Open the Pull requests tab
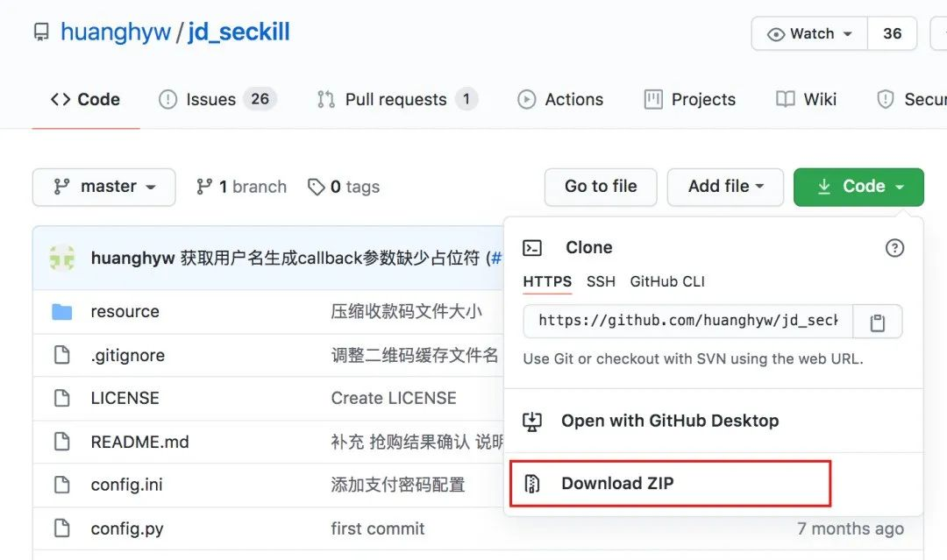 coord(395,99)
